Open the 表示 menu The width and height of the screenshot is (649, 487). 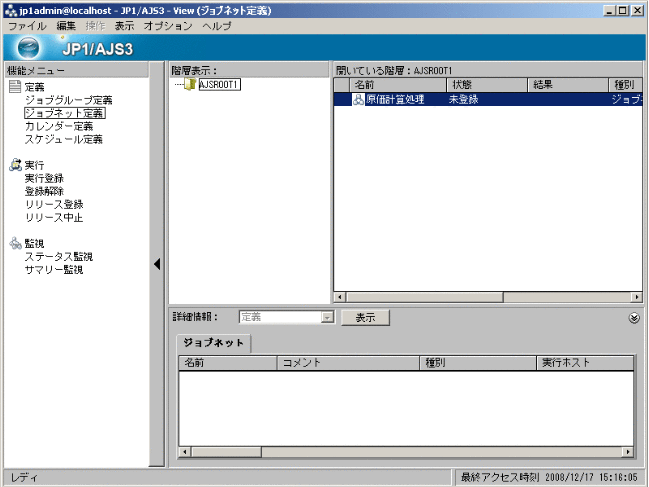coord(125,26)
